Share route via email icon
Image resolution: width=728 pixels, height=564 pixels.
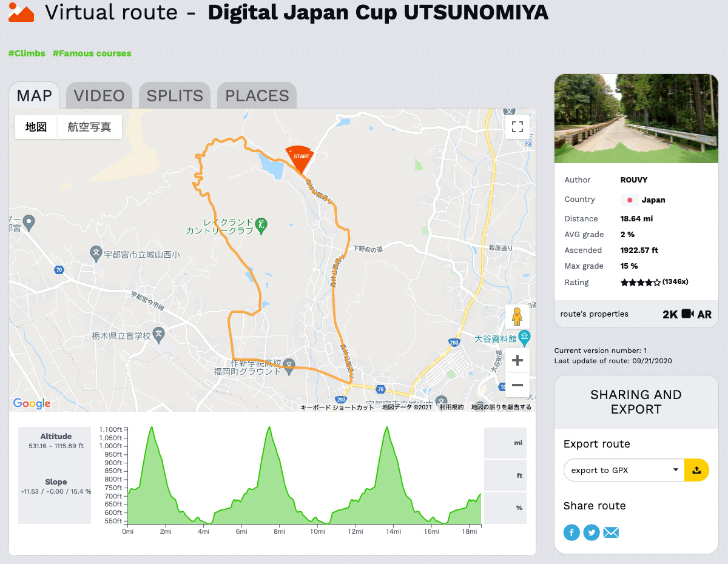click(x=612, y=532)
